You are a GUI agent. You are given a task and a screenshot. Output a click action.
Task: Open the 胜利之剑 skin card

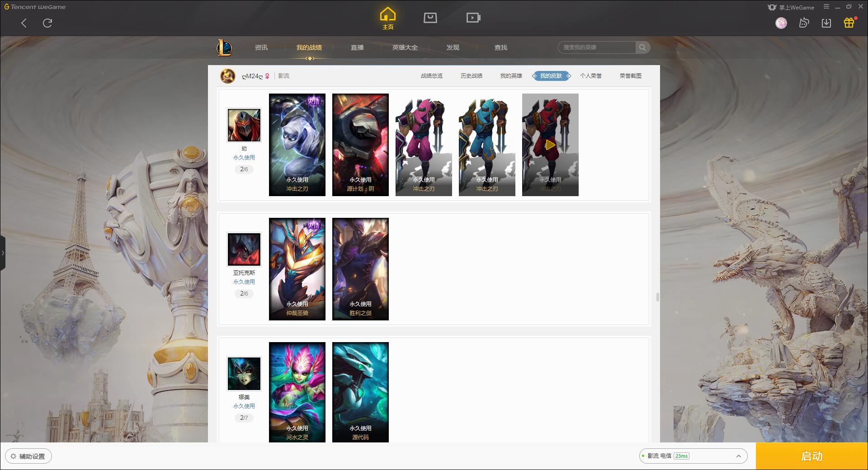click(x=360, y=269)
